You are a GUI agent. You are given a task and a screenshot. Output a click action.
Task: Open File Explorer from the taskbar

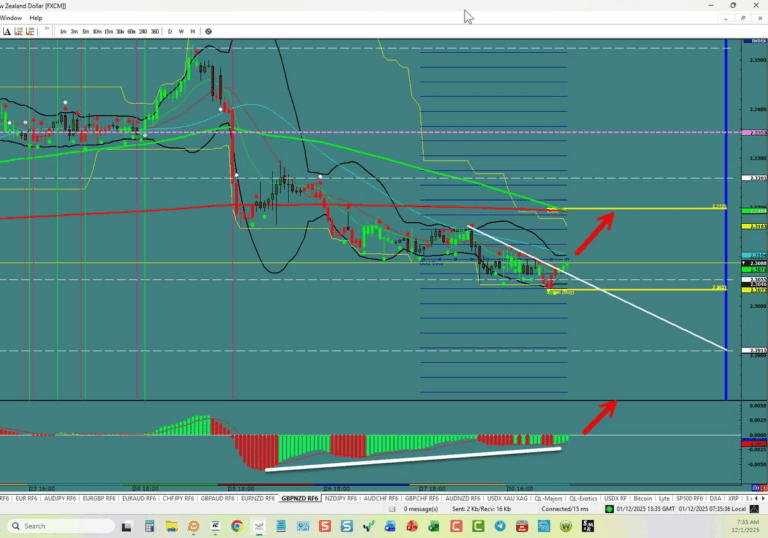tap(171, 526)
